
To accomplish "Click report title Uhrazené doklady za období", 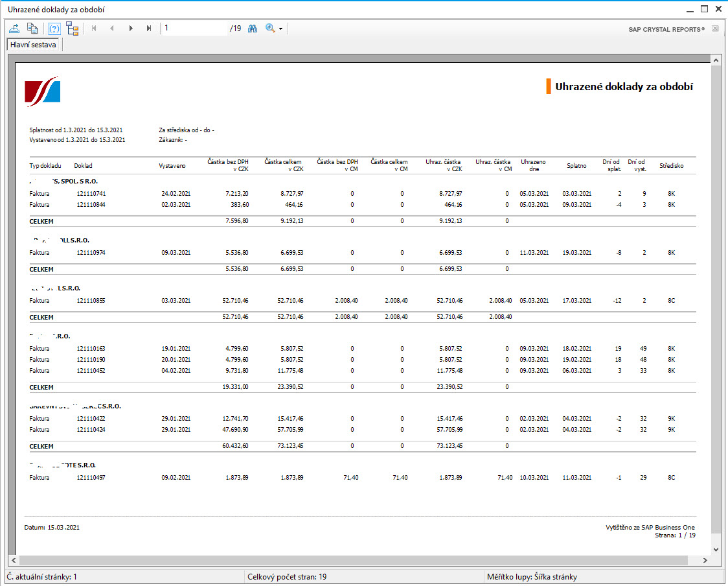I will (x=624, y=87).
